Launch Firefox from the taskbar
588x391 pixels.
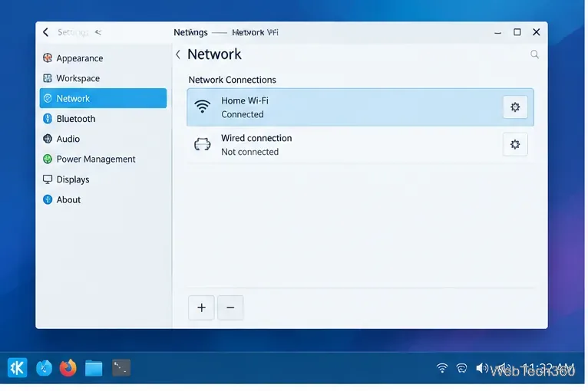click(68, 368)
